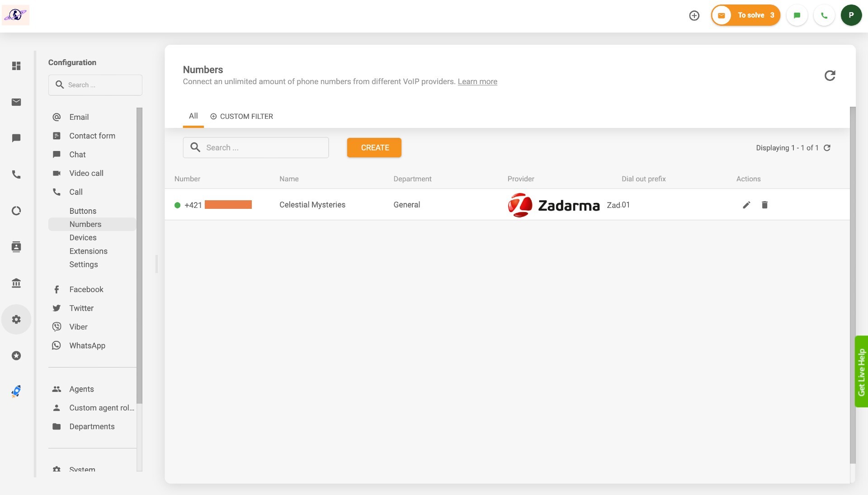This screenshot has width=868, height=495.
Task: Edit the Celestial Mysteries number entry
Action: (x=746, y=205)
